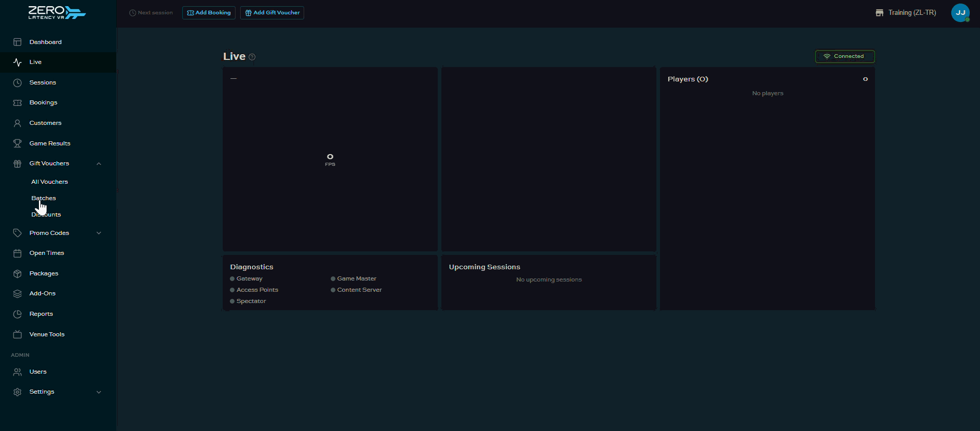
Task: Click the Reports pie chart icon
Action: (17, 314)
